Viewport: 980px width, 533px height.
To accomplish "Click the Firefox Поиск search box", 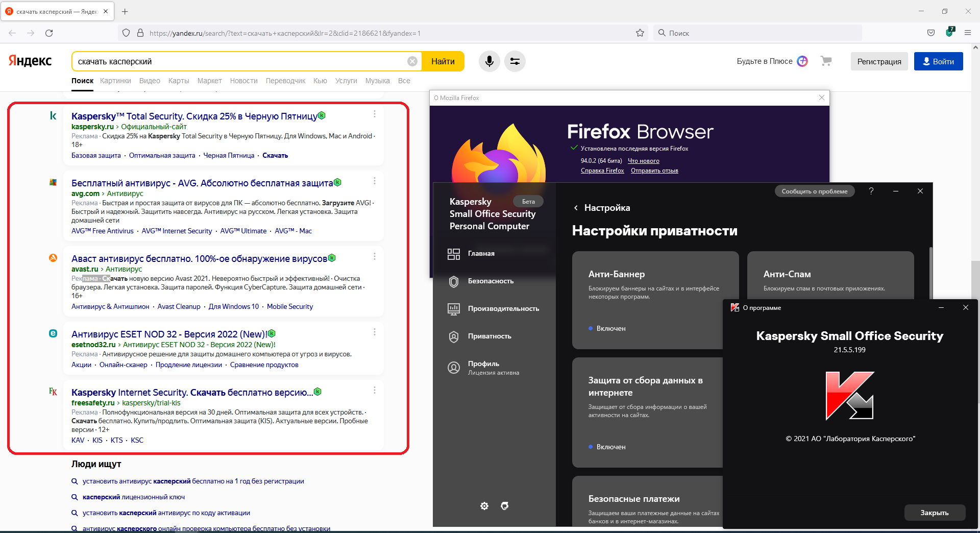I will (x=757, y=33).
